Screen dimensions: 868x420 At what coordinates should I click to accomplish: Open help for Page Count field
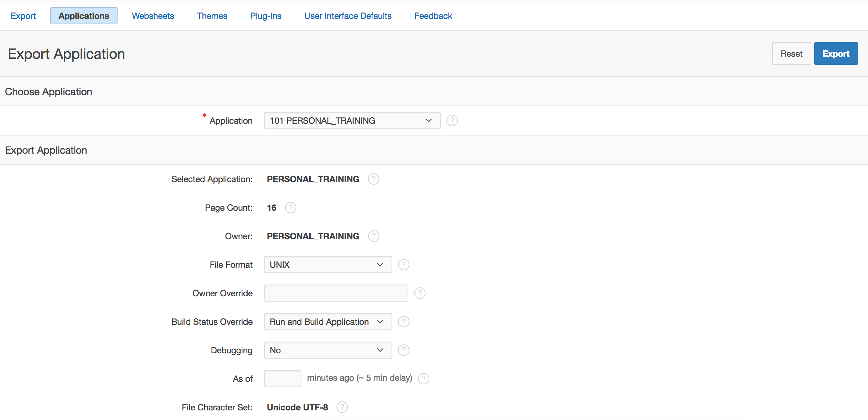tap(290, 208)
